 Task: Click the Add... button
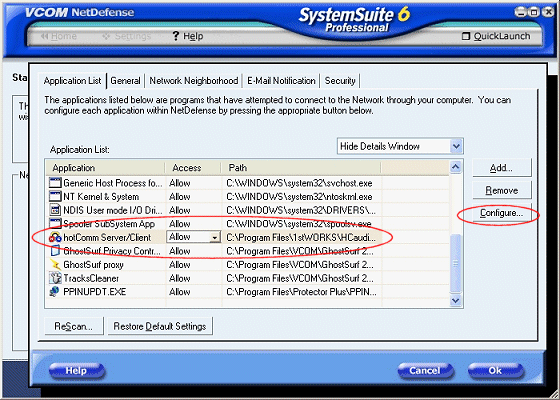point(502,168)
